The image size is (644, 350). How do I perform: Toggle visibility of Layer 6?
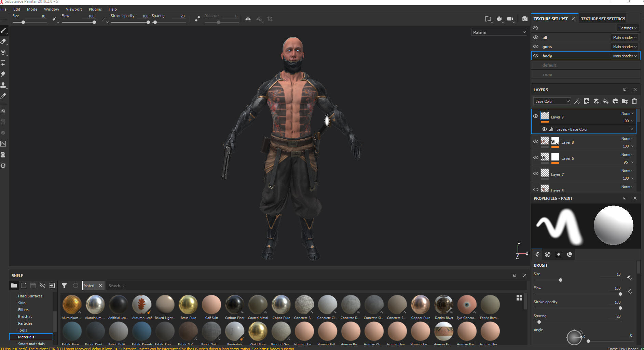pyautogui.click(x=536, y=158)
